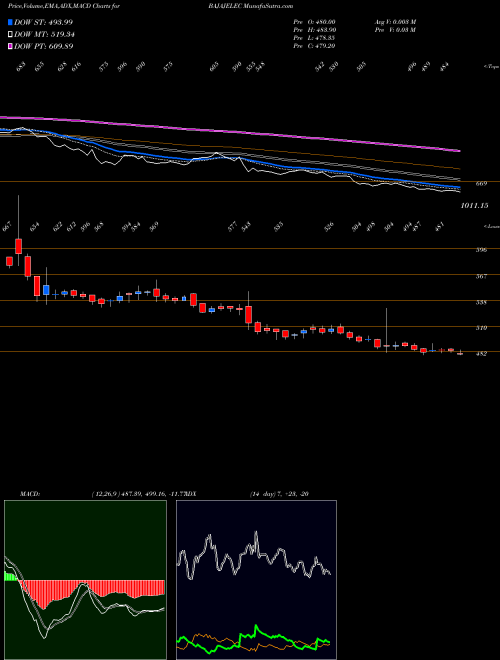Click the 396 price axis label
This screenshot has height=660, width=500.
tap(481, 250)
